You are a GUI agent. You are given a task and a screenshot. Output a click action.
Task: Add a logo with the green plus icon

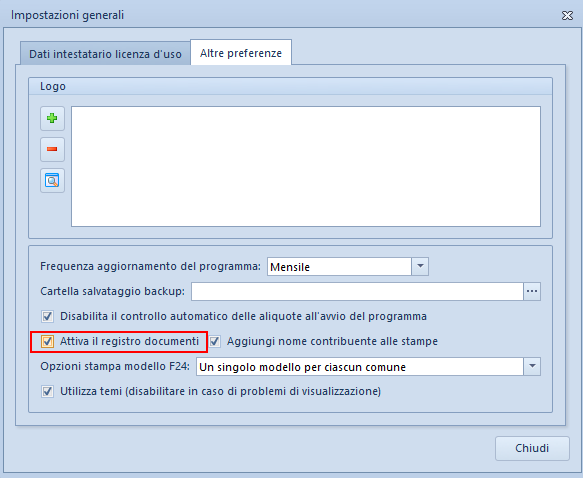pyautogui.click(x=52, y=119)
